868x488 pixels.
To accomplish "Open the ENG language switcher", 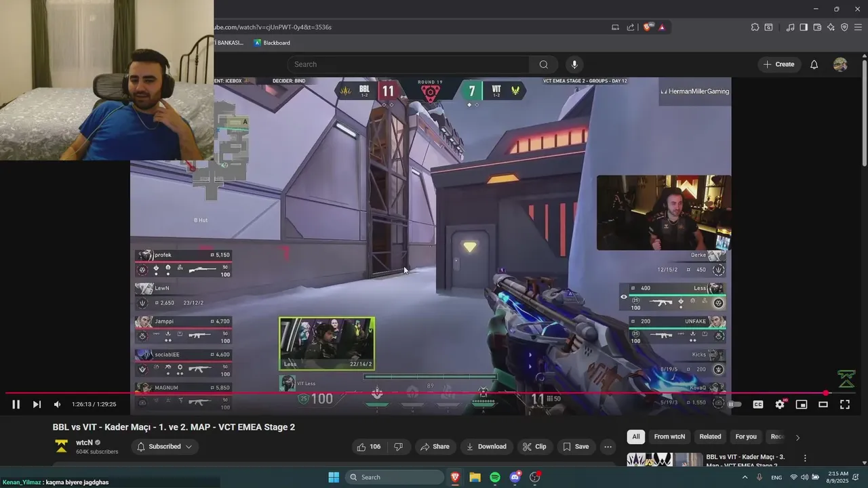I will coord(776,477).
